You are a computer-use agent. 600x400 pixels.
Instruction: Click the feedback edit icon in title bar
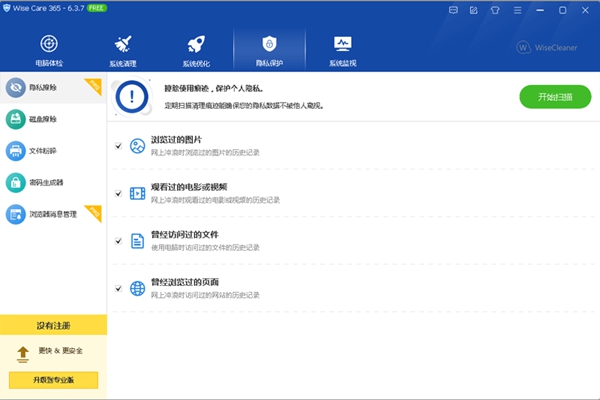[476, 8]
